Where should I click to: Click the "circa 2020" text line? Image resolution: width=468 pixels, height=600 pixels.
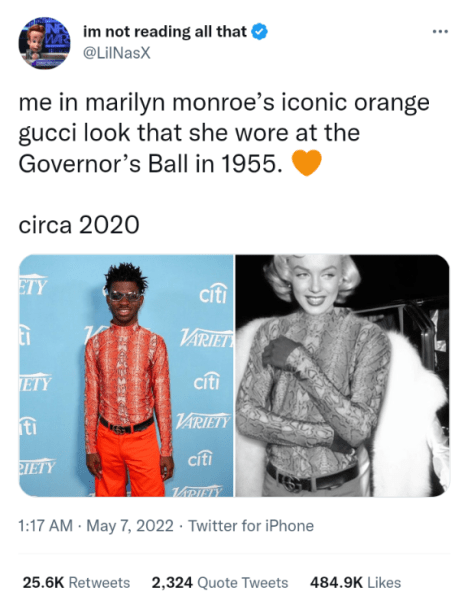point(79,224)
